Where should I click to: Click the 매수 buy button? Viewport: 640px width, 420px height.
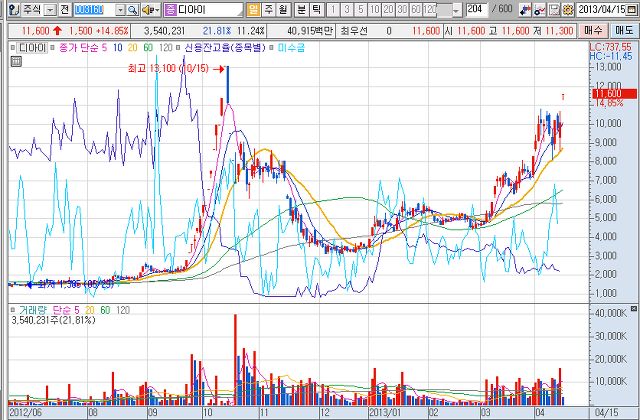(593, 31)
